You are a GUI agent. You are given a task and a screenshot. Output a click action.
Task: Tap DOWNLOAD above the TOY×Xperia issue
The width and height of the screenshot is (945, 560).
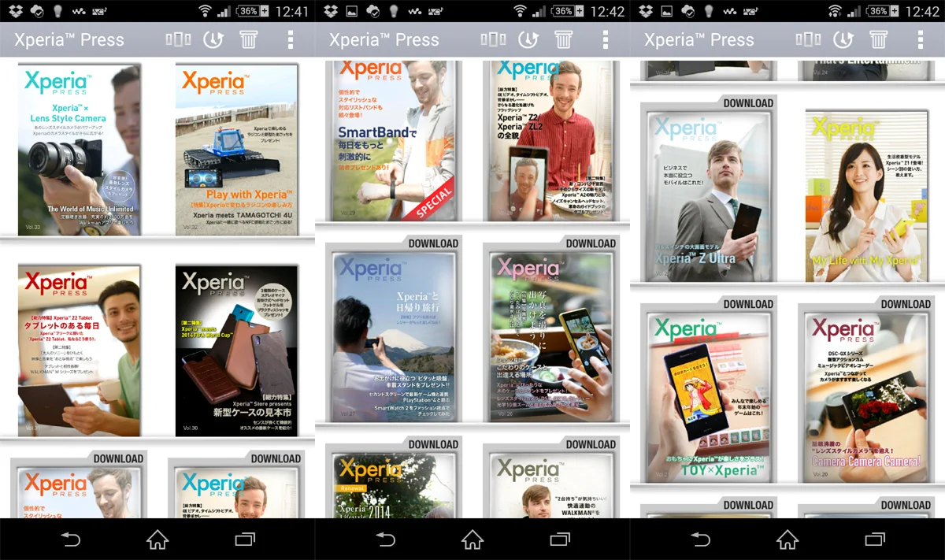click(748, 304)
